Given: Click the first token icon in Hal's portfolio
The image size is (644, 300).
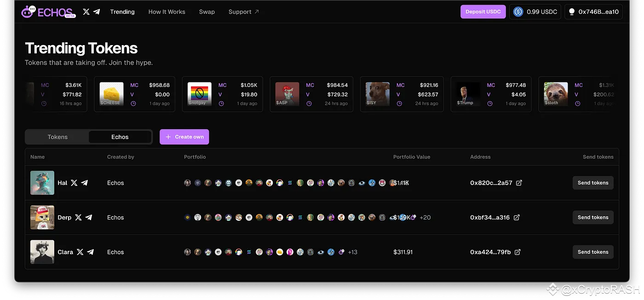Looking at the screenshot, I should point(187,183).
